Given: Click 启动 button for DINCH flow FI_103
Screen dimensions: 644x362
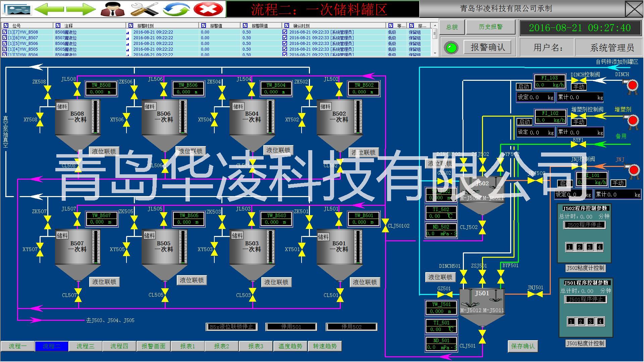Looking at the screenshot, I should tap(524, 87).
